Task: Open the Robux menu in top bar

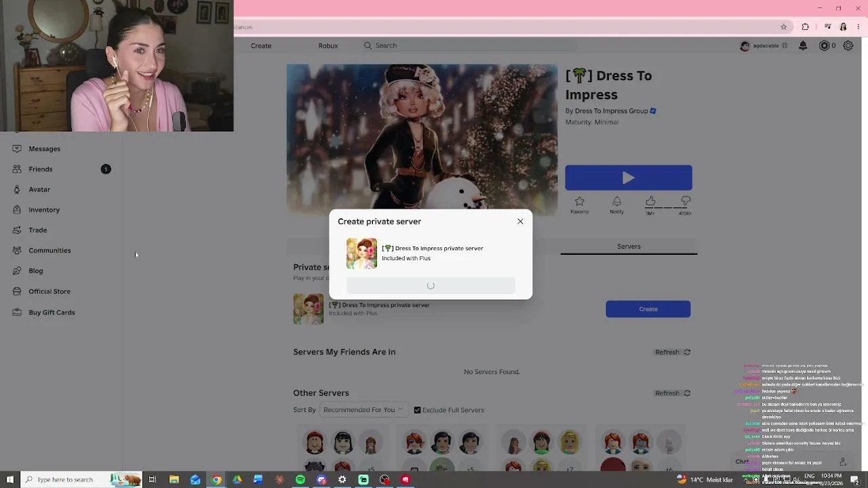Action: pos(328,45)
